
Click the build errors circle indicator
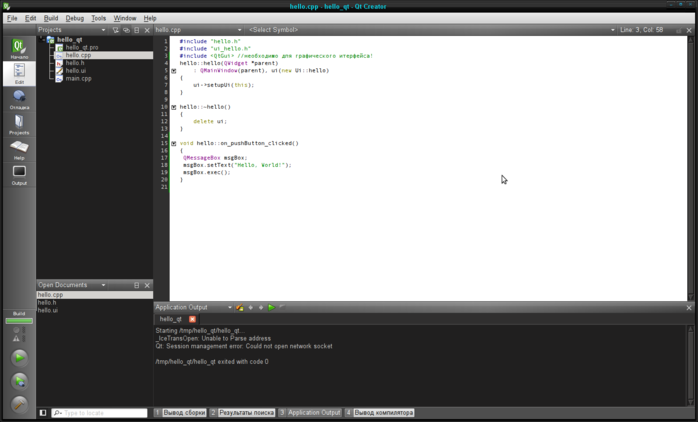(x=16, y=330)
